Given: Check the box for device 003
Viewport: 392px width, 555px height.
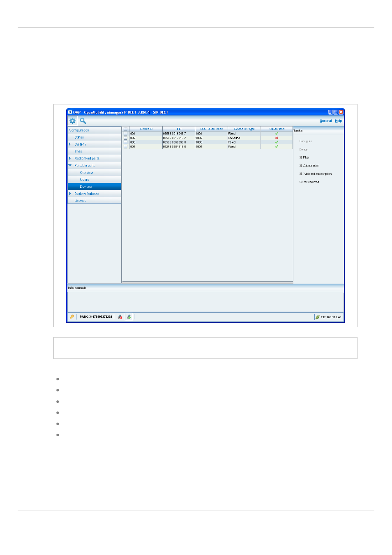Looking at the screenshot, I should pos(126,142).
